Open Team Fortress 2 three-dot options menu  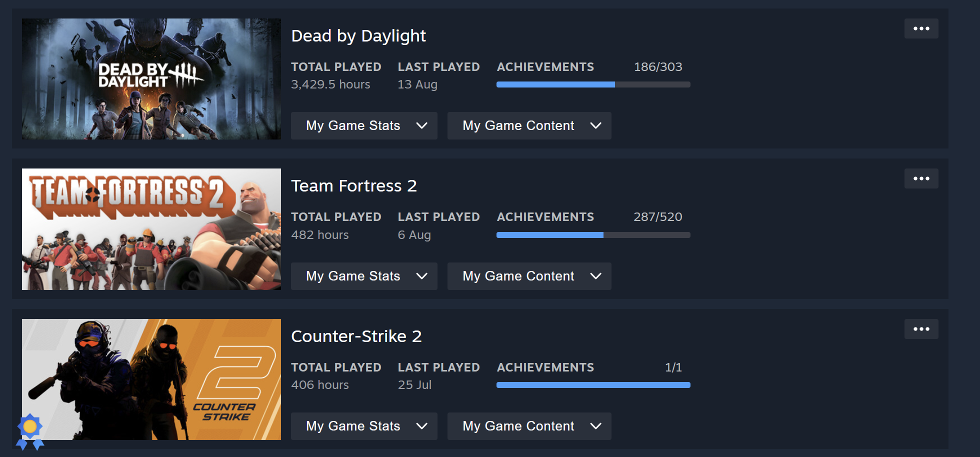(921, 178)
